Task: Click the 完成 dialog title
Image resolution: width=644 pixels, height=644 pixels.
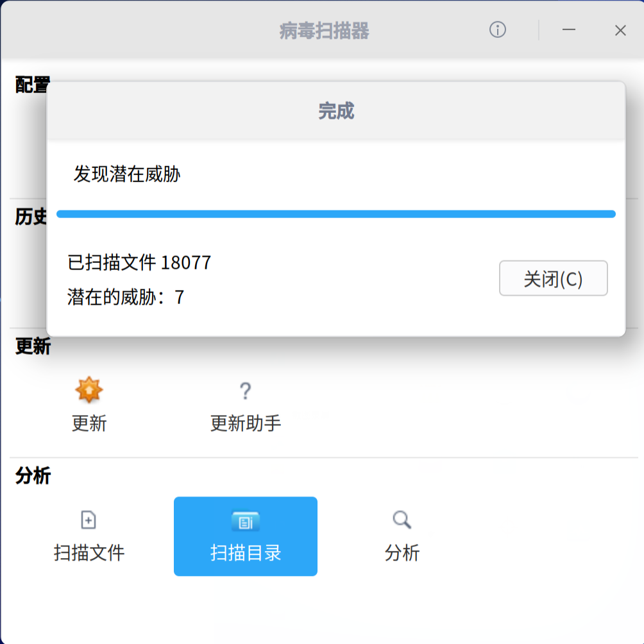Action: click(x=336, y=112)
